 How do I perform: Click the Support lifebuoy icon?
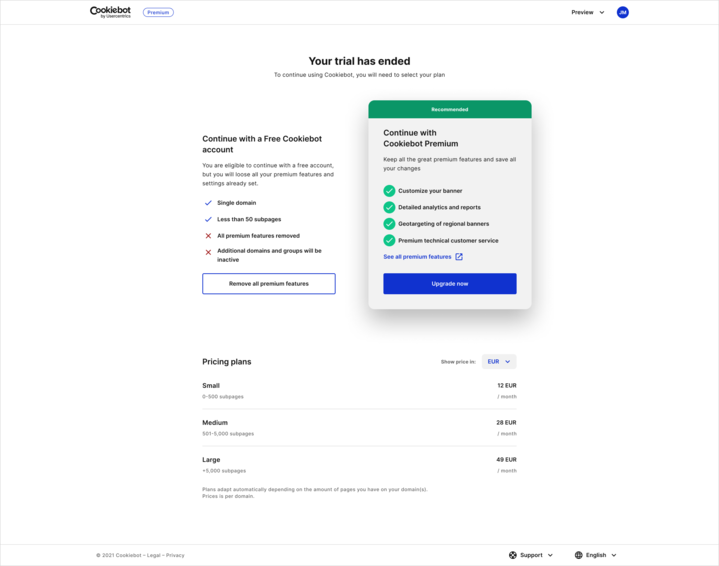pos(513,555)
